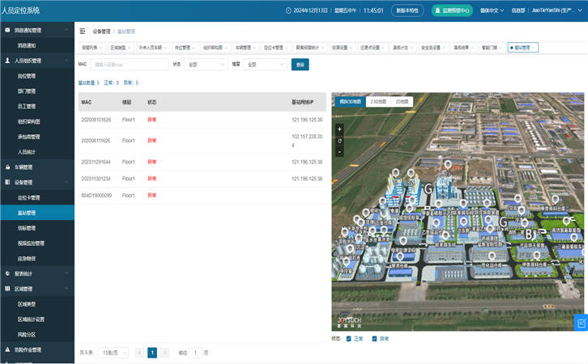This screenshot has height=364, width=588.
Task: Close the 安全告设置 tab with its x
Action: point(444,48)
